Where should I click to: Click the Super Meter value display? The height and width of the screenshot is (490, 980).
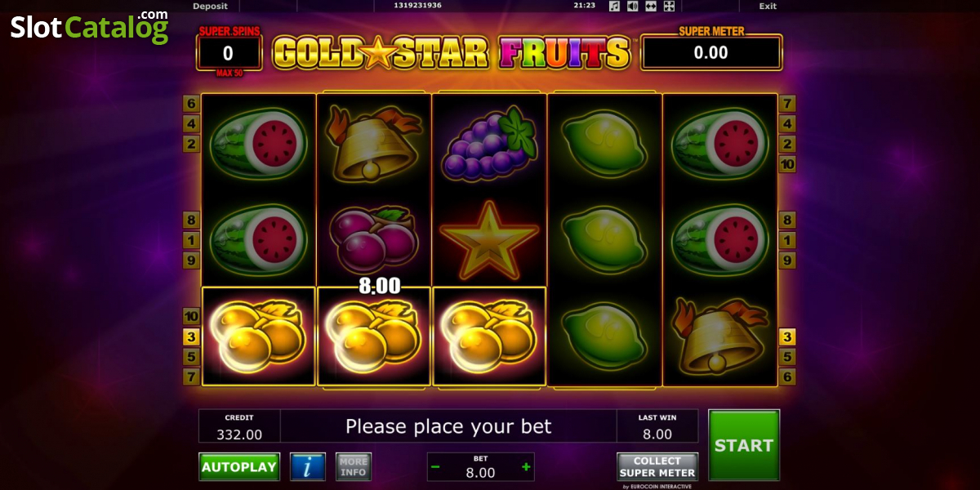pyautogui.click(x=711, y=53)
